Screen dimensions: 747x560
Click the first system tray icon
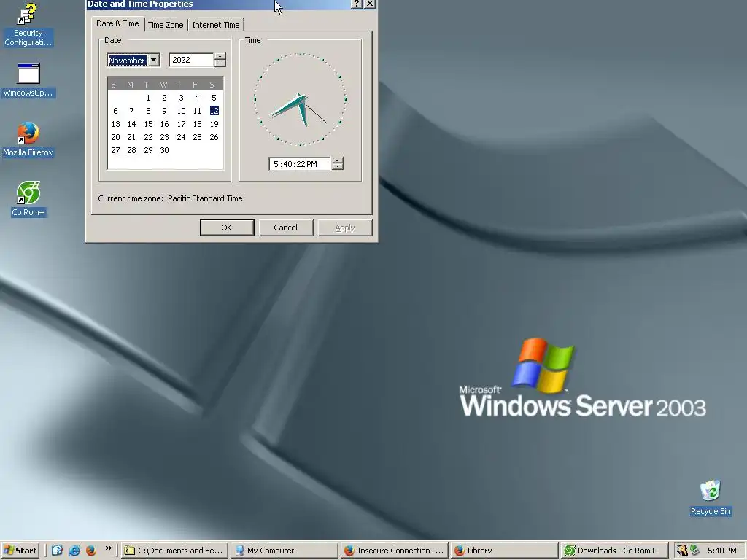(x=682, y=551)
